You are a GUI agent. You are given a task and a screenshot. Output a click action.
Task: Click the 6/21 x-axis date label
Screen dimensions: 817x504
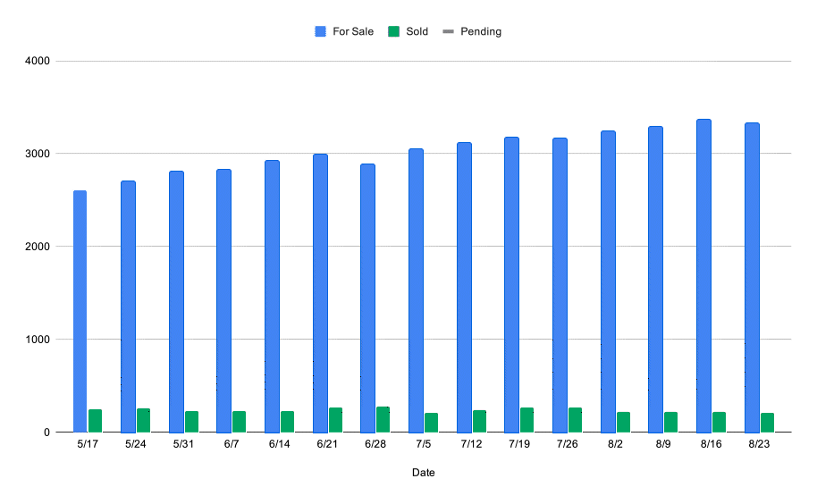327,444
